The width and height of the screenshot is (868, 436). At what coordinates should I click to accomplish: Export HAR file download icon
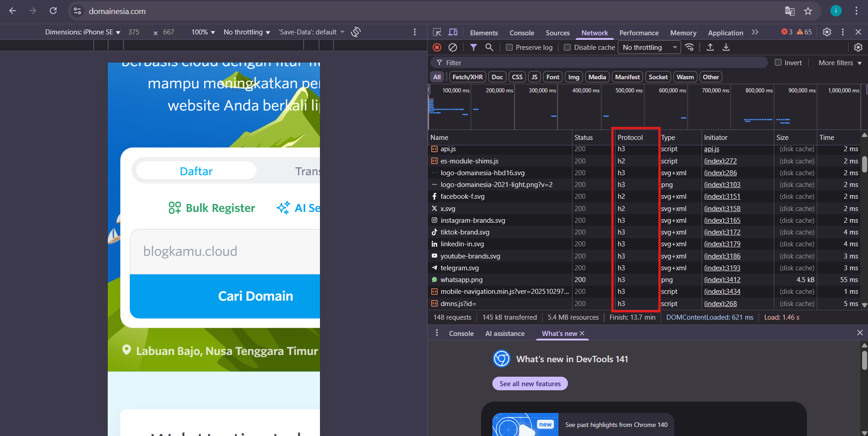726,47
